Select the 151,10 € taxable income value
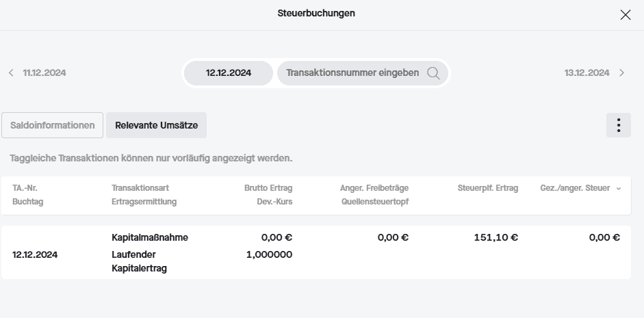 click(495, 238)
